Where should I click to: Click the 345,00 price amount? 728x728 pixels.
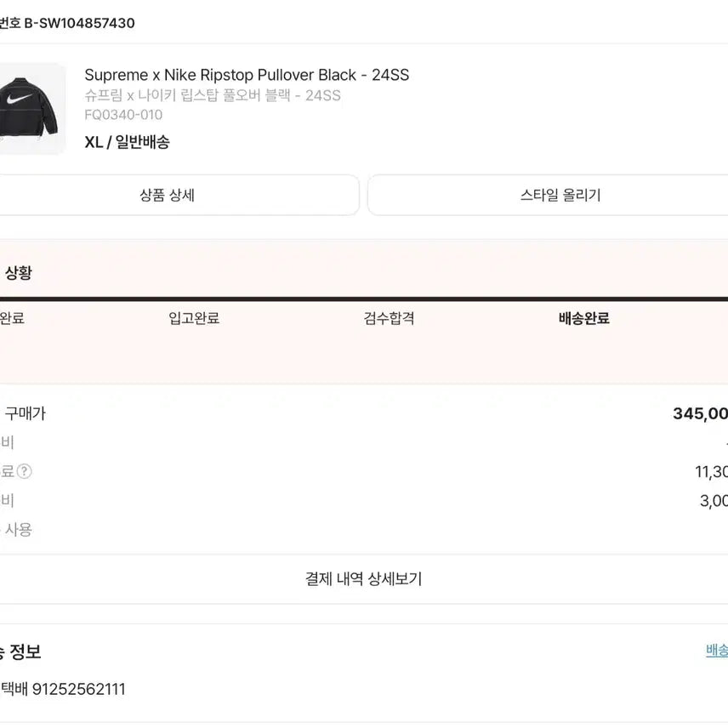[700, 414]
